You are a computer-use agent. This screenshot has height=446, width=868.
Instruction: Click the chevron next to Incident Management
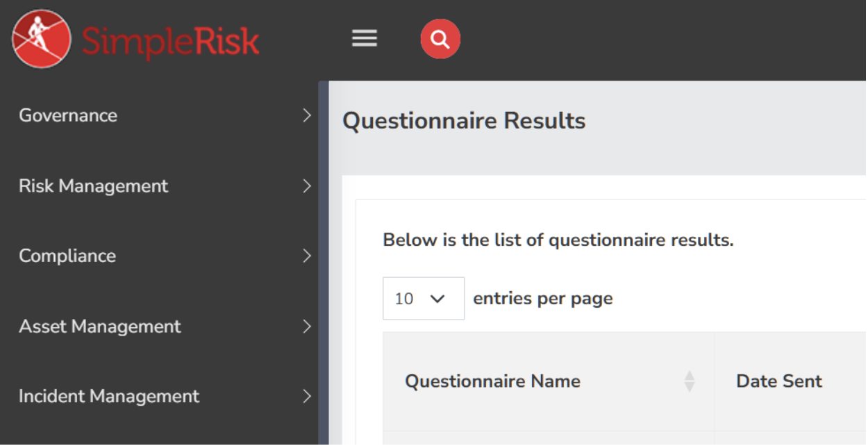(x=308, y=397)
